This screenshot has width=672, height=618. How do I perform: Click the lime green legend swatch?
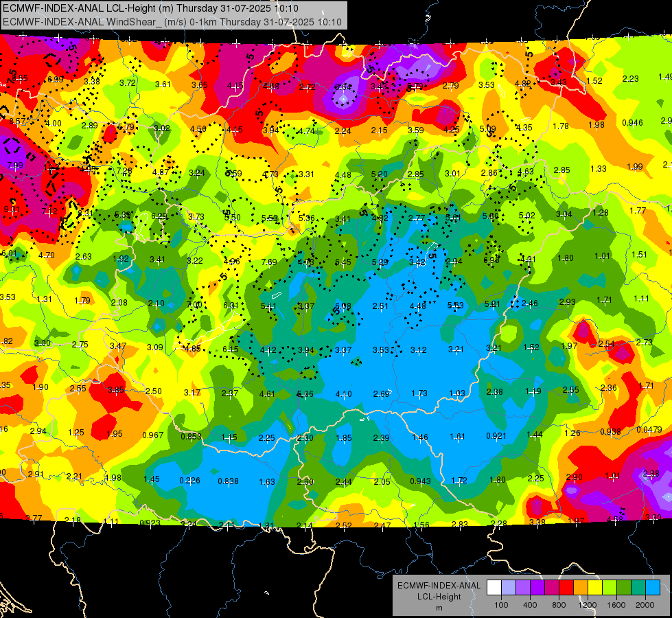pyautogui.click(x=610, y=587)
